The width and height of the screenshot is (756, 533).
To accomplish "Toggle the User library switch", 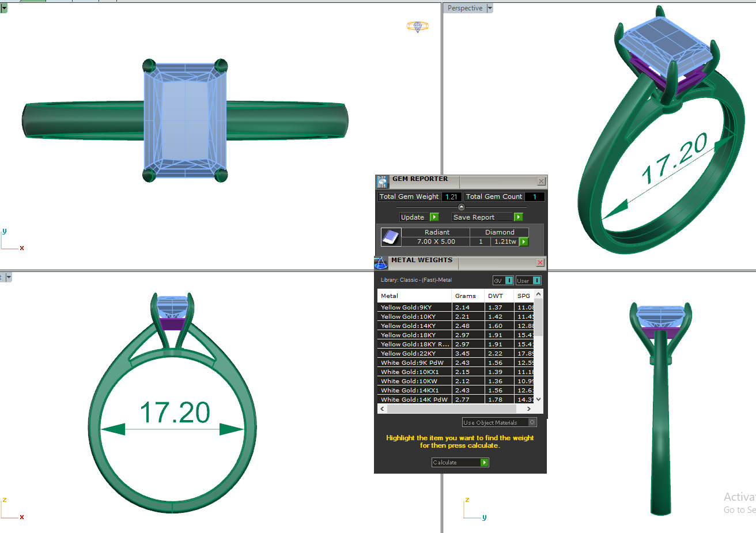I will 536,281.
